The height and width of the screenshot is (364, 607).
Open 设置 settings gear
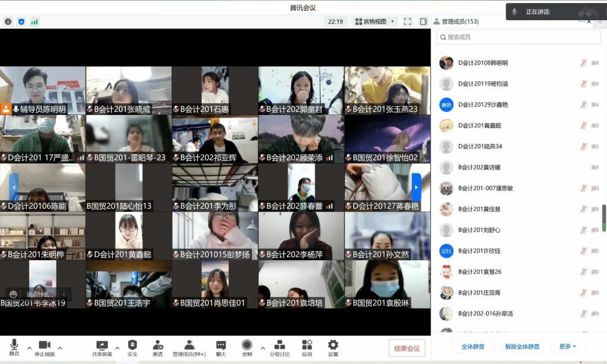tap(333, 347)
